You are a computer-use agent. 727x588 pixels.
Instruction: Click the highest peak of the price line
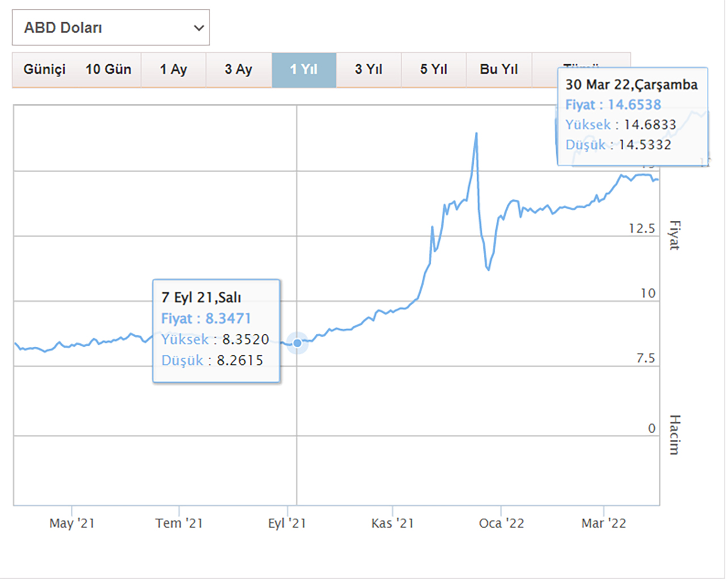(476, 134)
